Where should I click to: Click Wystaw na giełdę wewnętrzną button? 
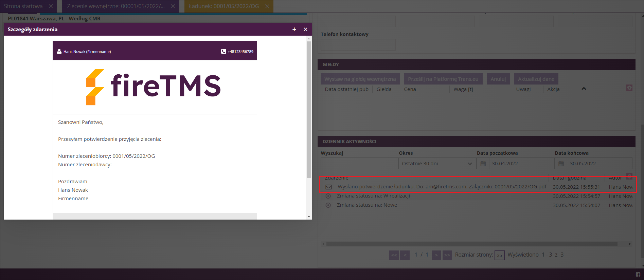tap(360, 79)
